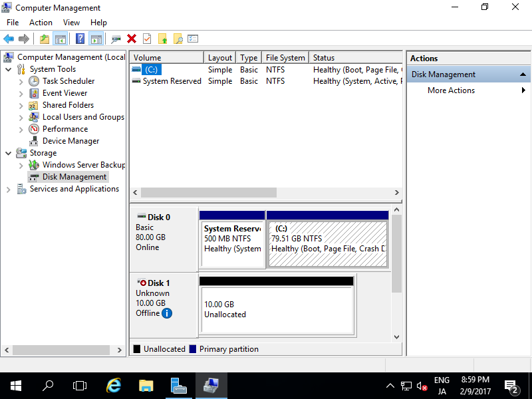Image resolution: width=532 pixels, height=399 pixels.
Task: Select the Disk 1 Offline label panel
Action: (164, 305)
